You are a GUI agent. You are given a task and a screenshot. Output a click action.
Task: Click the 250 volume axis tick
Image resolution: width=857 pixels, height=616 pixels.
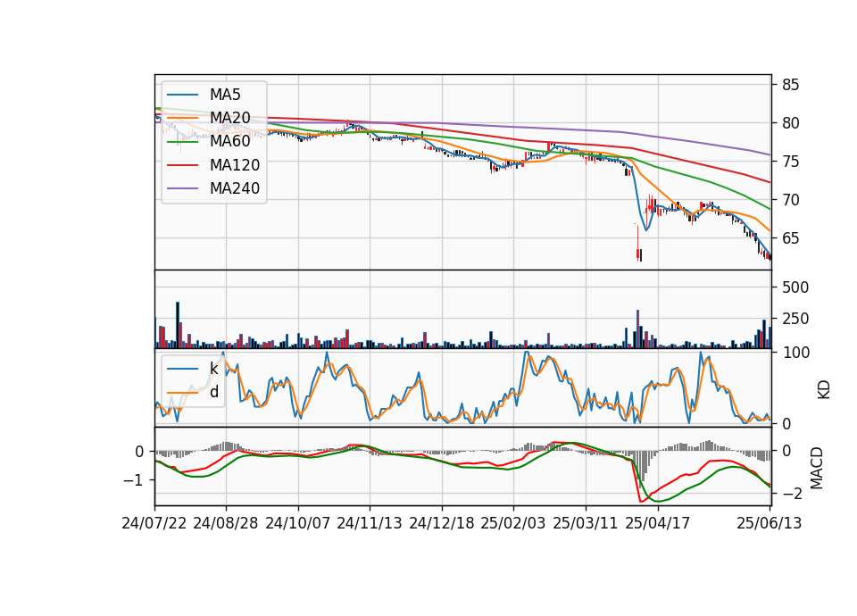[795, 319]
